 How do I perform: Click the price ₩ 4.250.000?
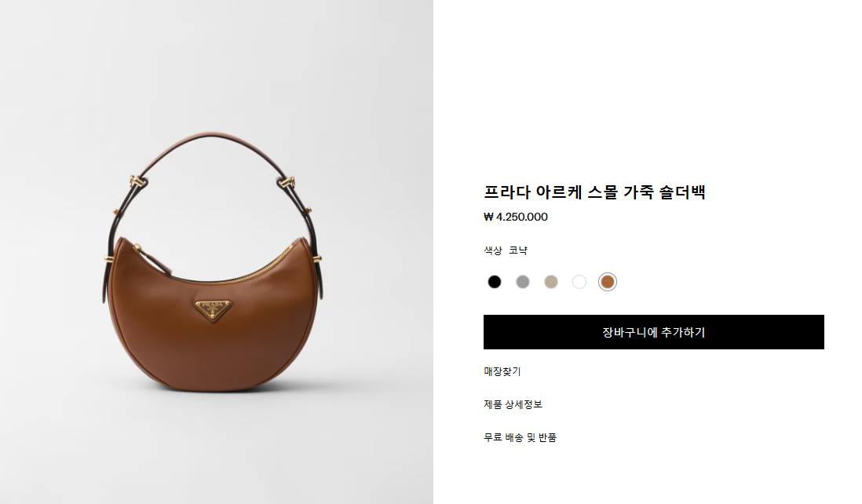pyautogui.click(x=516, y=217)
